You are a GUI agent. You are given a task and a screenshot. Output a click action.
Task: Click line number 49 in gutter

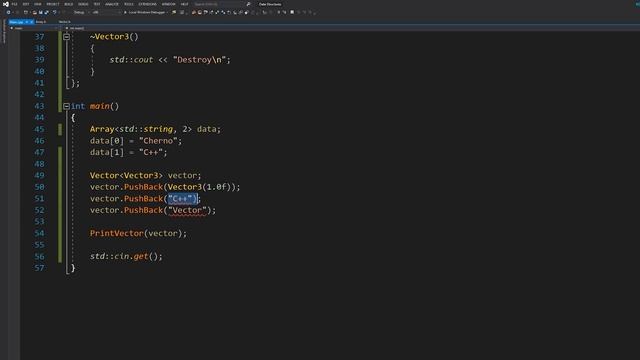tap(39, 176)
